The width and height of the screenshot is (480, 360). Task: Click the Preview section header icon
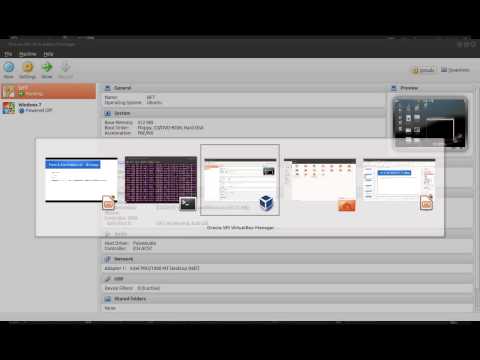click(394, 88)
